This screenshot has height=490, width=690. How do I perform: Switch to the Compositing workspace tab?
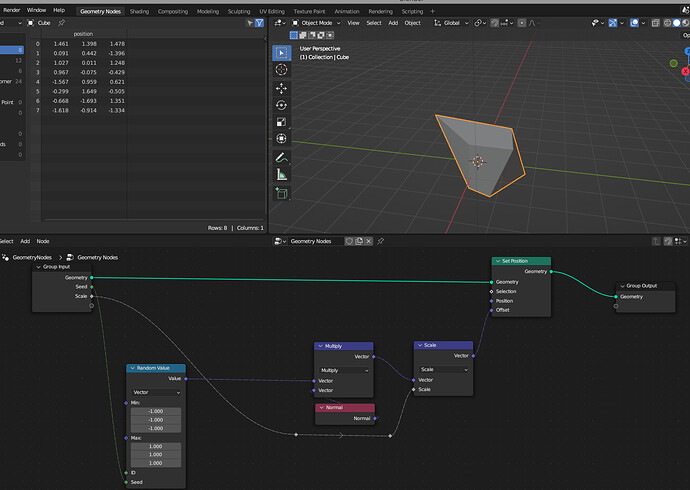[x=173, y=11]
